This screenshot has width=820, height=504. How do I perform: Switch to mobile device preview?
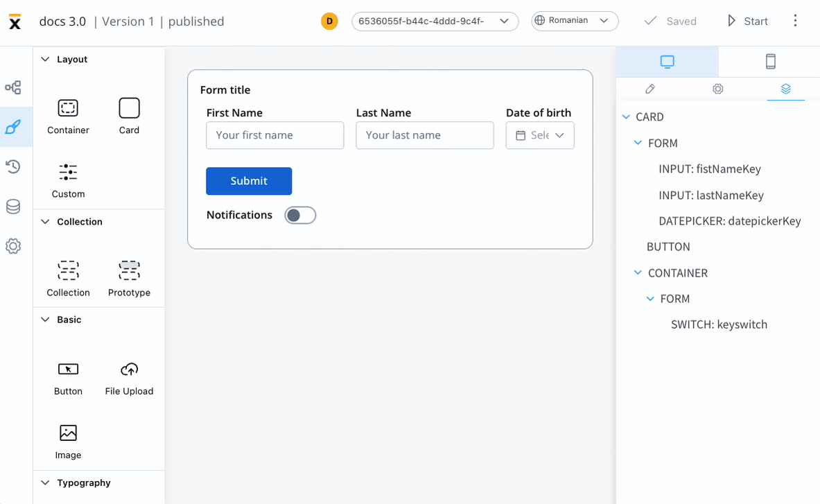(770, 62)
